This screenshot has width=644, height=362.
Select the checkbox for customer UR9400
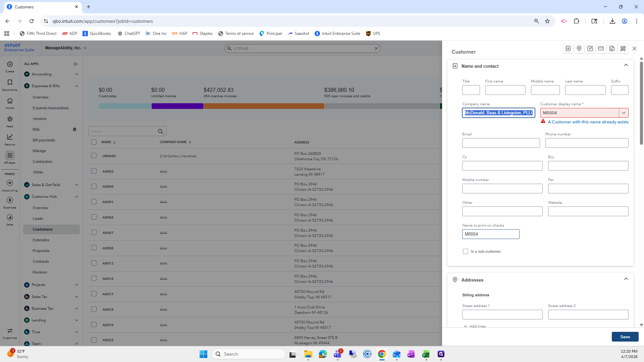(x=94, y=156)
